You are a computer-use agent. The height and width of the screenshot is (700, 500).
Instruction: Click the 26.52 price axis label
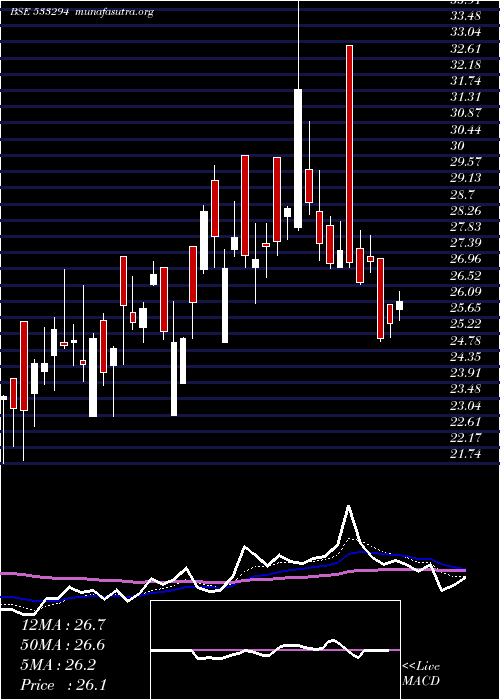[466, 275]
